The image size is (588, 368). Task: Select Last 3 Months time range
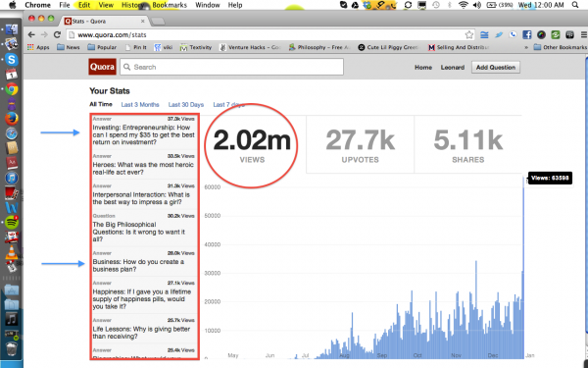[x=140, y=104]
